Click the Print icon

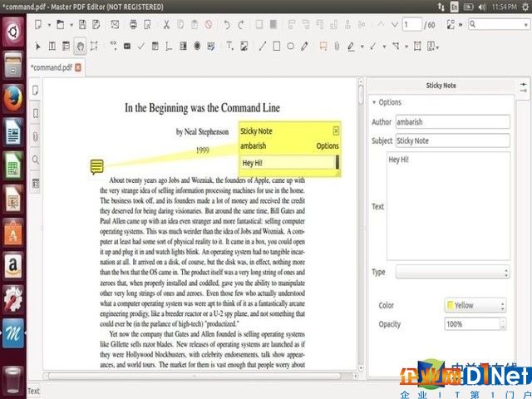pyautogui.click(x=133, y=24)
